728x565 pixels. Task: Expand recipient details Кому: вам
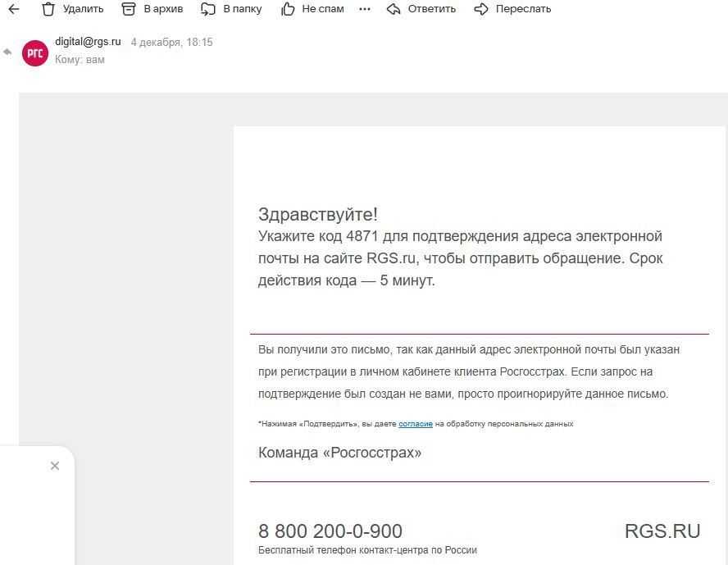pyautogui.click(x=80, y=60)
